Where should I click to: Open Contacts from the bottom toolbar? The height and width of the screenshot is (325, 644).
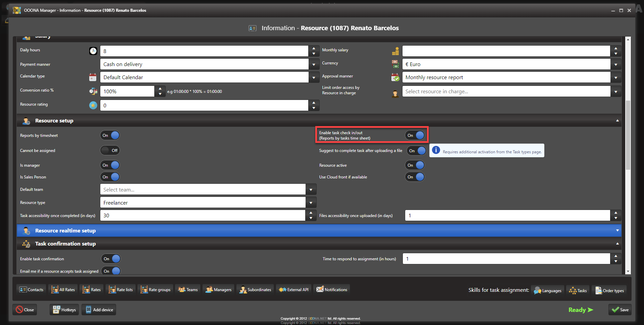tap(32, 290)
